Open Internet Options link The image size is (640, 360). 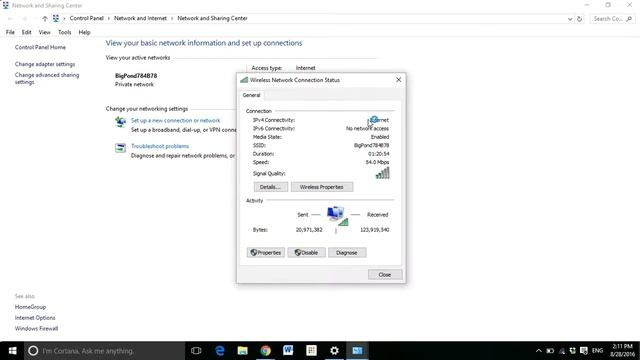35,318
